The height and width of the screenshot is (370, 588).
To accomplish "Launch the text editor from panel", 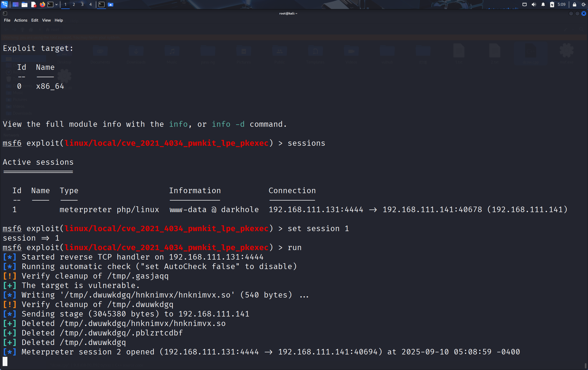I will click(x=34, y=4).
